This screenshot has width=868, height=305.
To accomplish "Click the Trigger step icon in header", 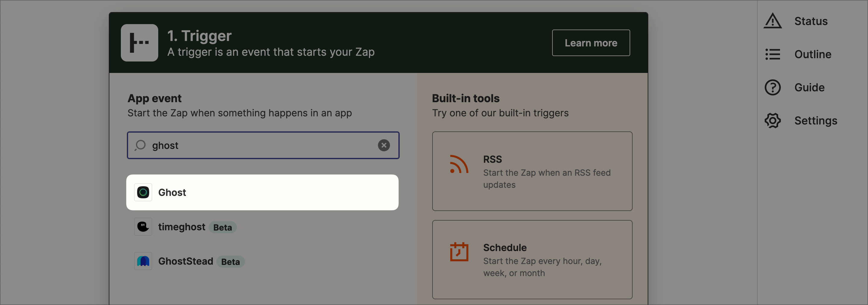I will click(x=139, y=43).
